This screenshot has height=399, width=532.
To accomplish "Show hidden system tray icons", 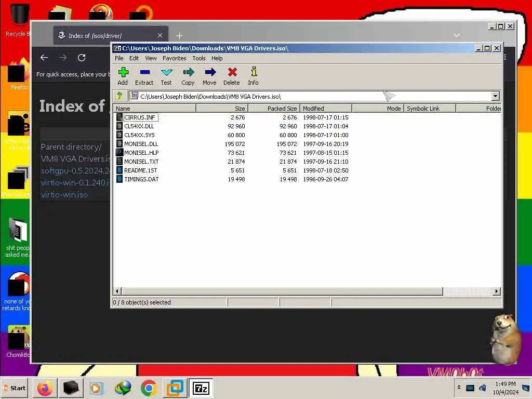I will point(459,388).
